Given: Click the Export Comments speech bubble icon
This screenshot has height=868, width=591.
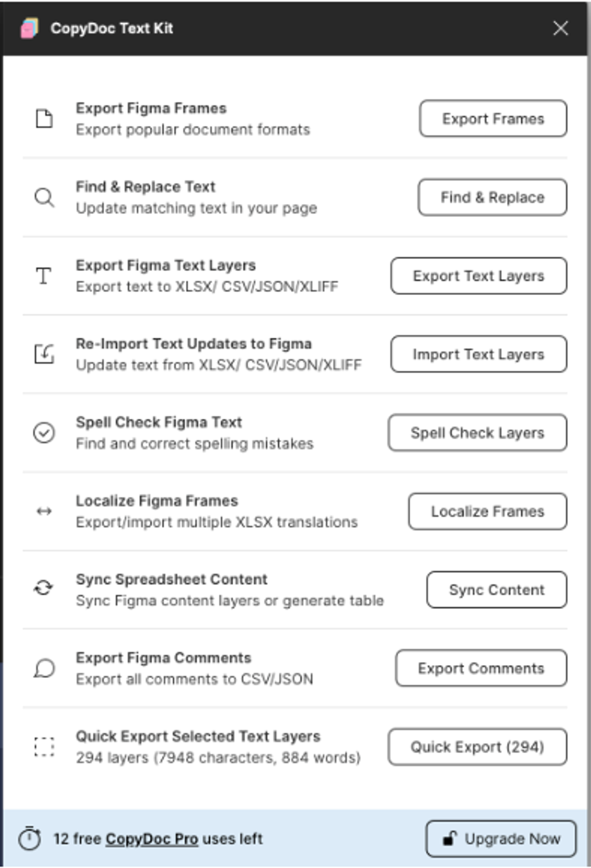Looking at the screenshot, I should tap(43, 668).
